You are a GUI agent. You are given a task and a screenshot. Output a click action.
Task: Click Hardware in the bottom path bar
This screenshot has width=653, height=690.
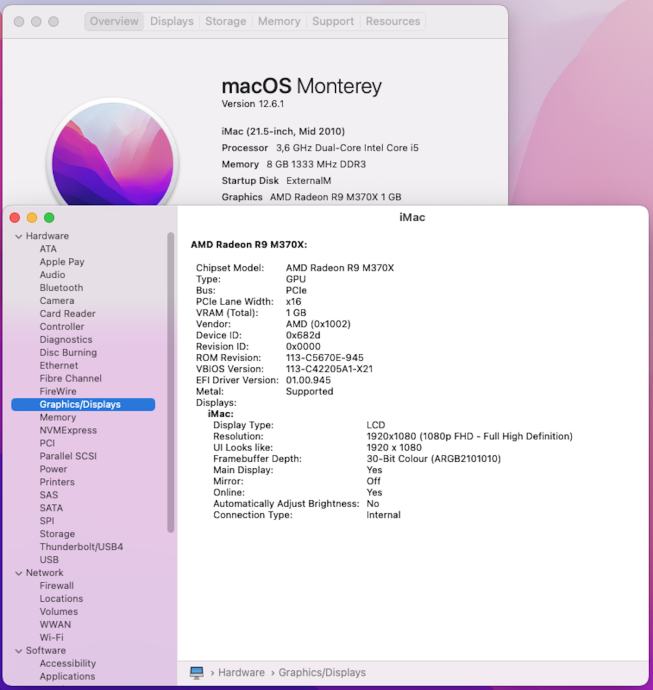[241, 672]
